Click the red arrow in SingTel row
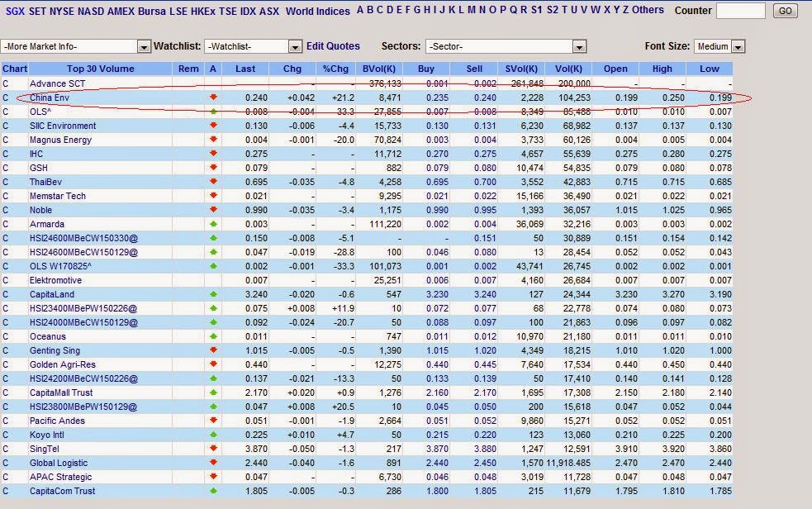Image resolution: width=812 pixels, height=509 pixels. tap(213, 449)
